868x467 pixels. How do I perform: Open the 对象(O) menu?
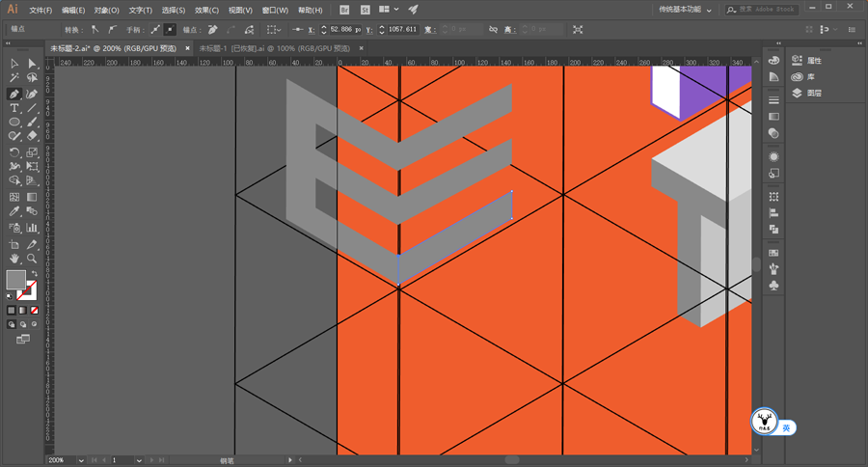106,10
